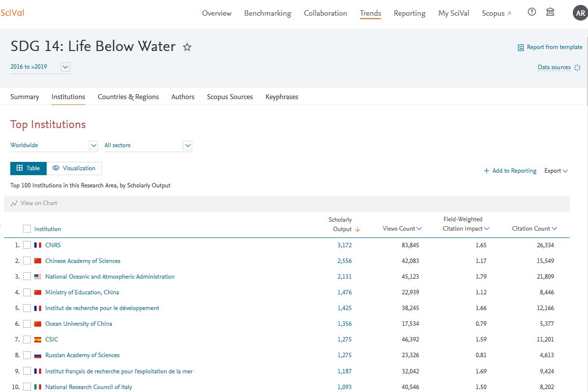This screenshot has width=588, height=392.
Task: Open the institution building icon
Action: [x=550, y=12]
